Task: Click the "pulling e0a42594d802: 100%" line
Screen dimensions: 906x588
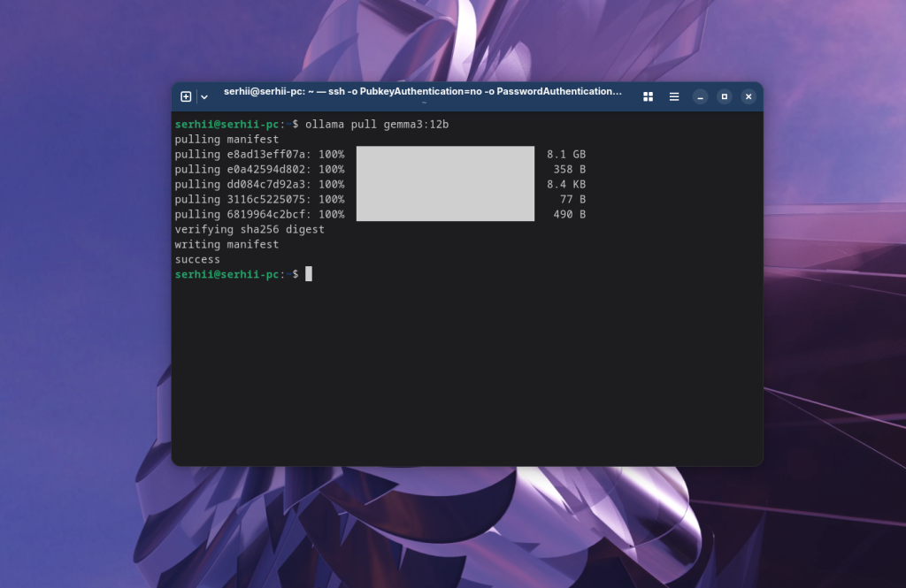Action: click(x=259, y=169)
